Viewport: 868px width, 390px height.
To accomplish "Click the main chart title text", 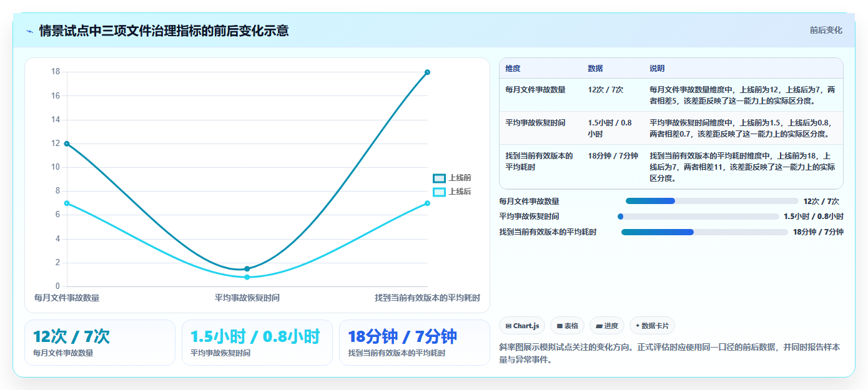I will (164, 31).
